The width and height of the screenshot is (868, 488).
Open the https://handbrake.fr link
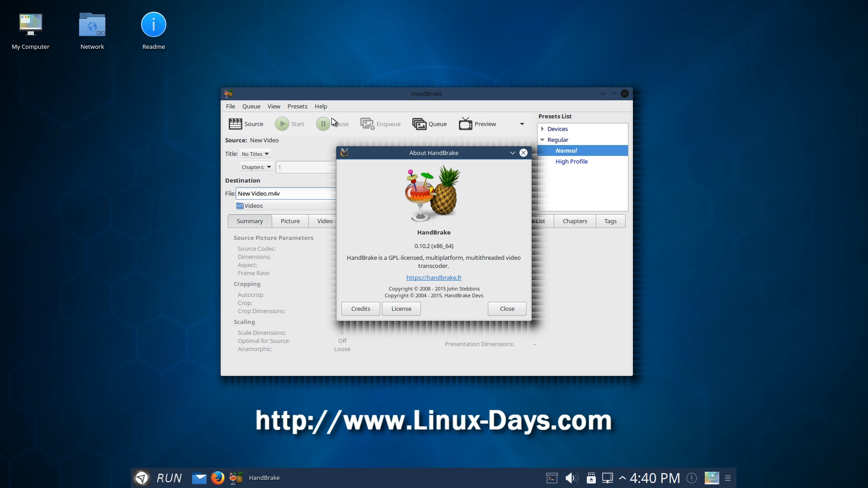point(434,277)
